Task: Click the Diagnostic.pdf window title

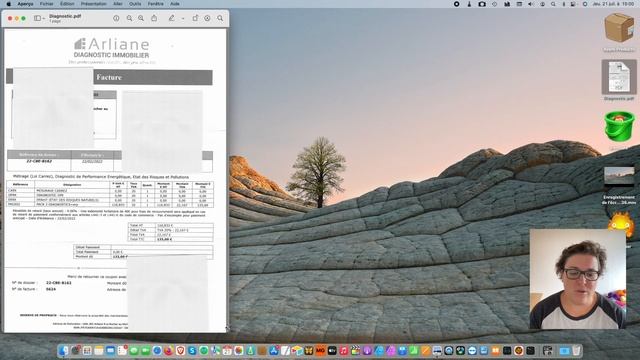Action: pyautogui.click(x=65, y=16)
